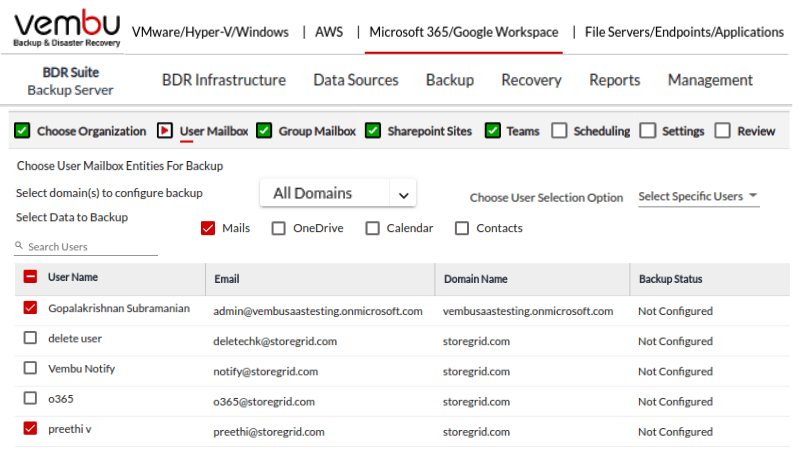Uncheck Gopalakrishnan Subramanian user
Screen dimensions: 800x450
point(31,307)
